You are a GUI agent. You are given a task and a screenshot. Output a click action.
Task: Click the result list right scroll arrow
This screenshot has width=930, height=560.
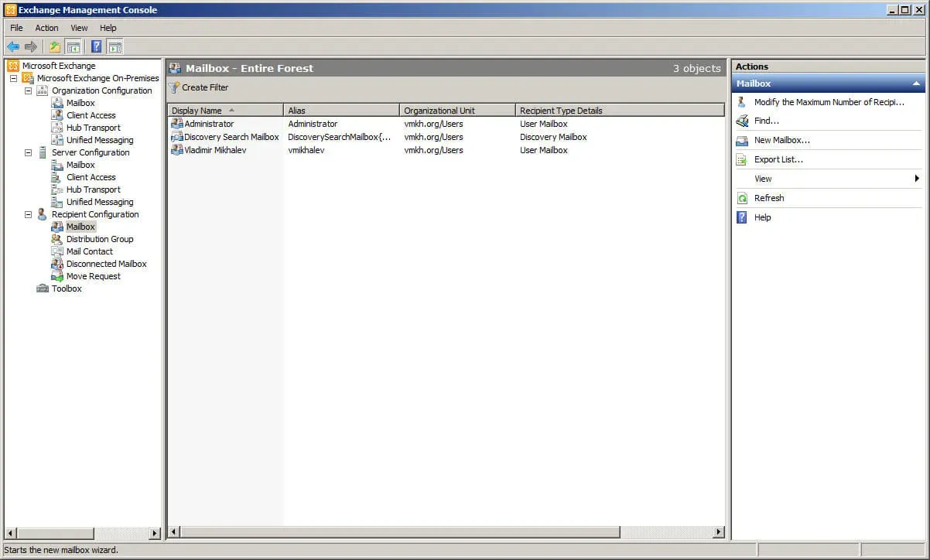(719, 532)
